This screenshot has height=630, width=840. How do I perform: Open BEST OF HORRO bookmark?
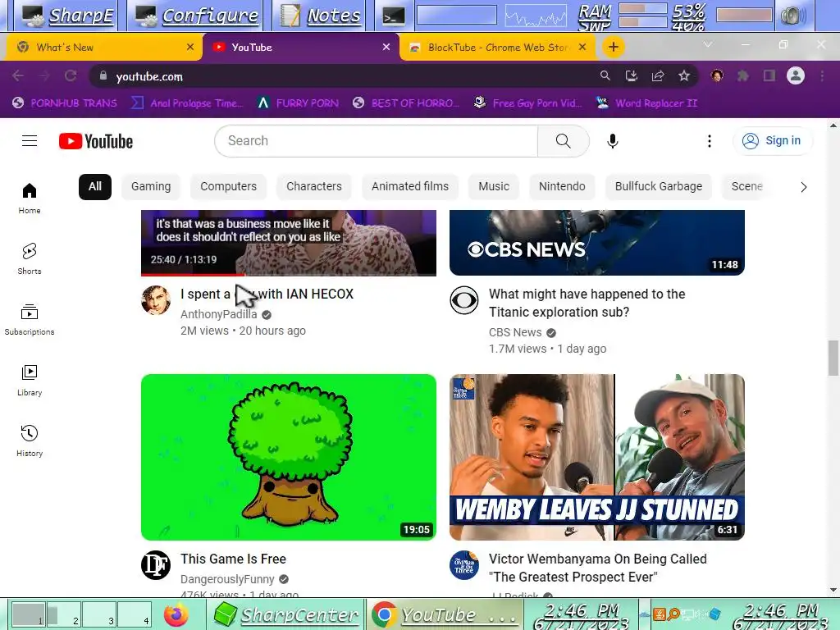[407, 103]
